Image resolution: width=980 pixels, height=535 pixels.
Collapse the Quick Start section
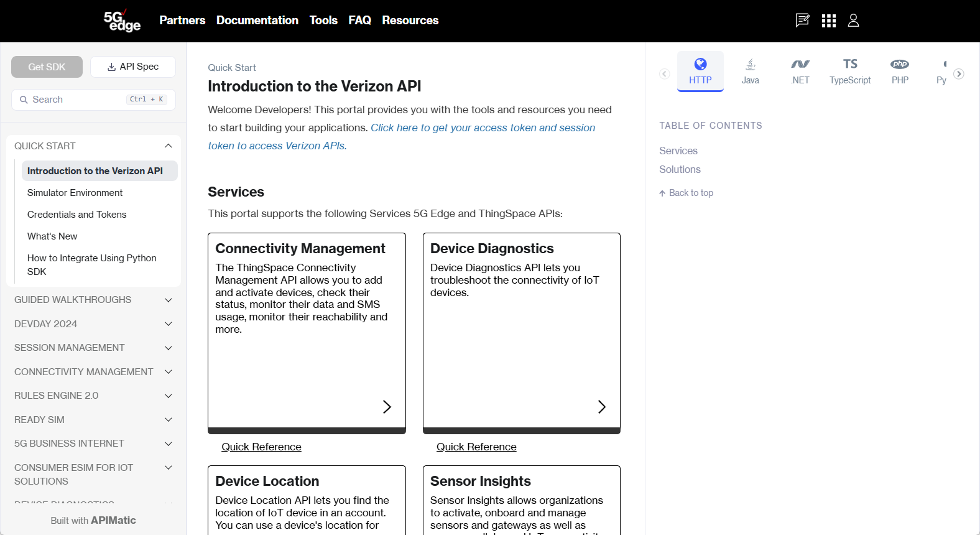[93, 146]
